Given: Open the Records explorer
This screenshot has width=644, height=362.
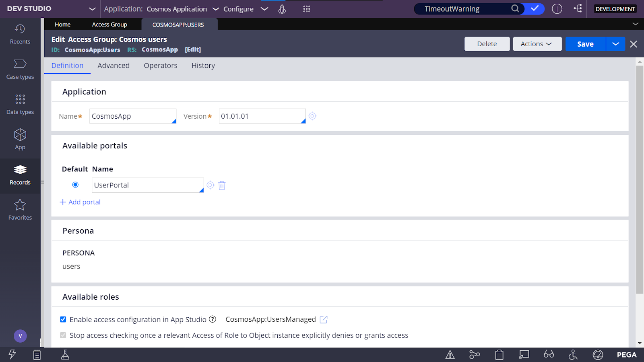Looking at the screenshot, I should point(20,175).
